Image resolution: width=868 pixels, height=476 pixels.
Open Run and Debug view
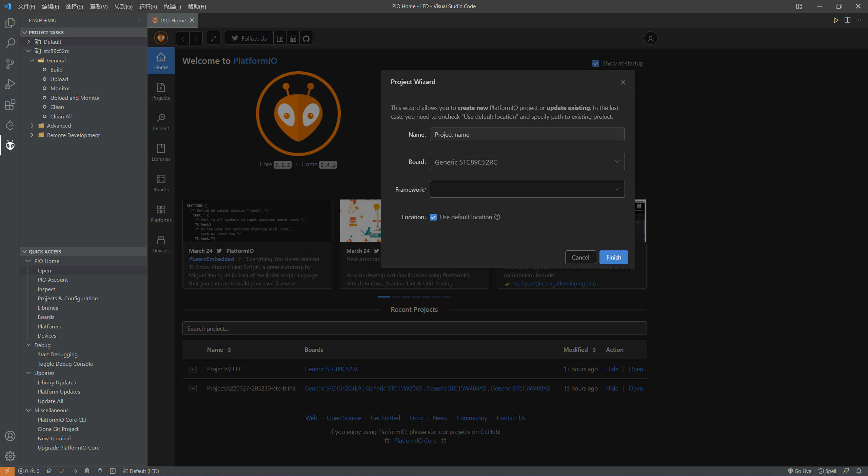point(10,84)
